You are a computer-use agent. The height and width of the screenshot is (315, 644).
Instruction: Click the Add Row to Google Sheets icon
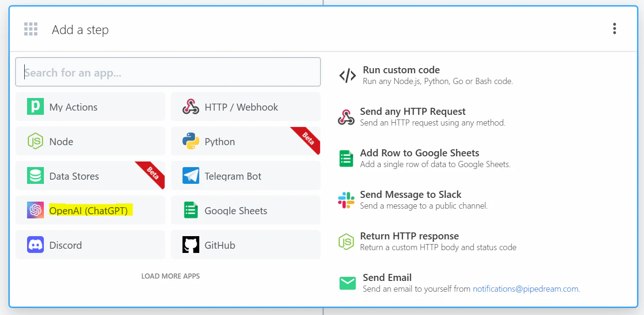(x=346, y=159)
